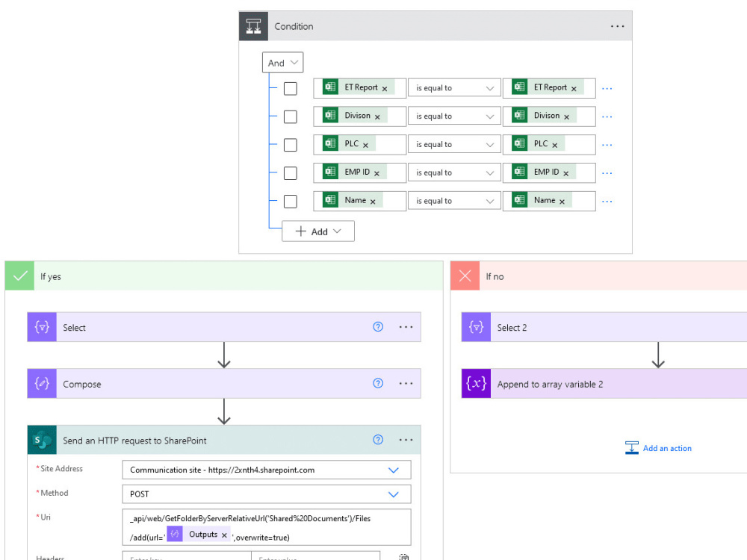Screen dimensions: 747x560
Task: Click the Outputs dynamic content token
Action: click(x=198, y=535)
